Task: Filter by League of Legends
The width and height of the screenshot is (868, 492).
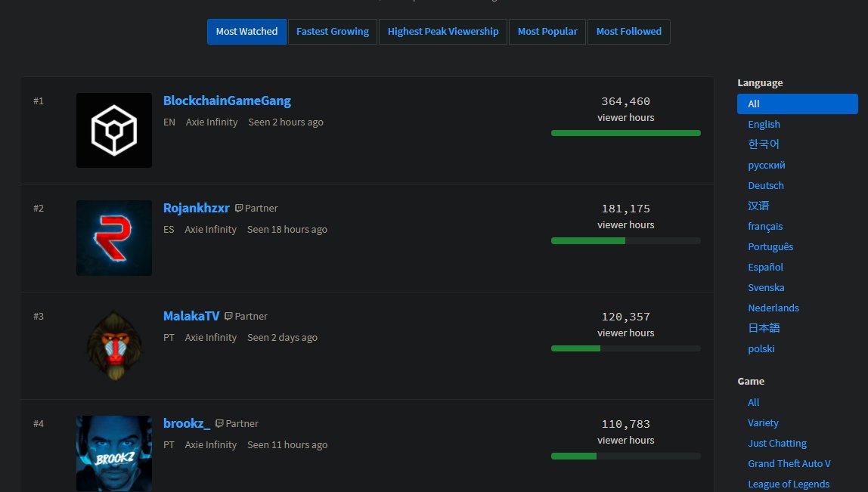Action: (789, 484)
